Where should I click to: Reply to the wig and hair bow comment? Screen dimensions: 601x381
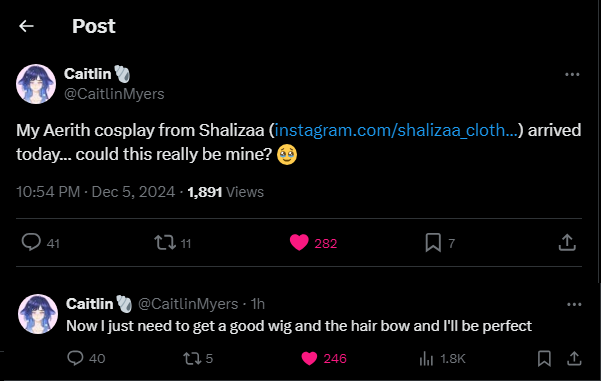(75, 358)
